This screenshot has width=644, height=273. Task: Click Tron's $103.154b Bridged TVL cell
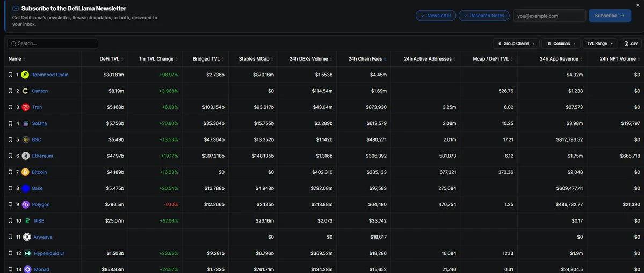pos(213,107)
